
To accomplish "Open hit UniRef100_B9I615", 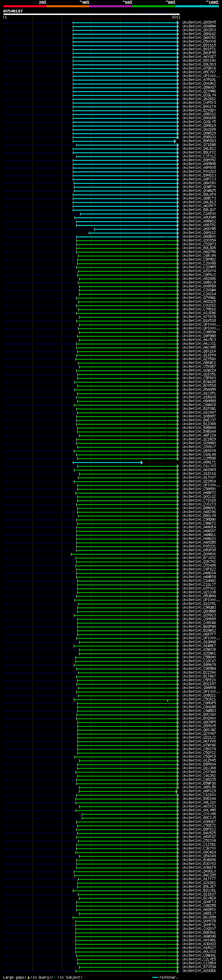I will point(199,45).
